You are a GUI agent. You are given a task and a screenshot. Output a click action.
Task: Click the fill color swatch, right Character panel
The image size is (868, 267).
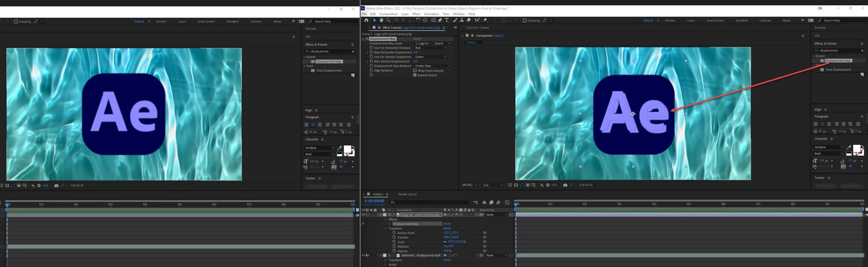click(856, 149)
